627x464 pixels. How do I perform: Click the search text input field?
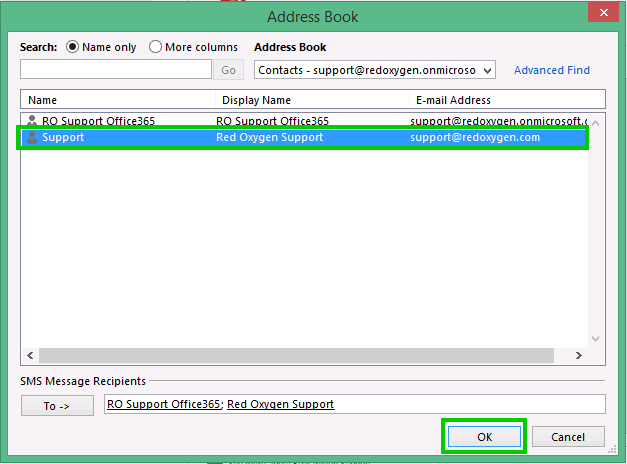(x=116, y=70)
